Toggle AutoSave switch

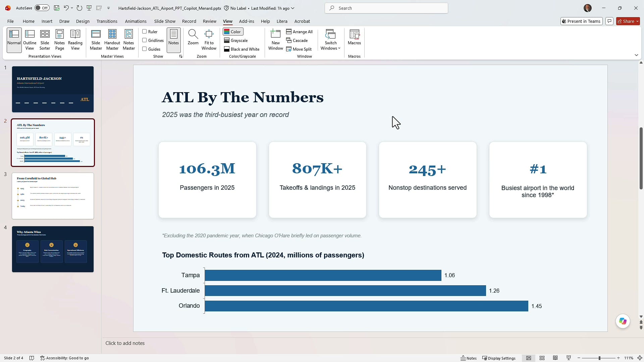point(42,8)
